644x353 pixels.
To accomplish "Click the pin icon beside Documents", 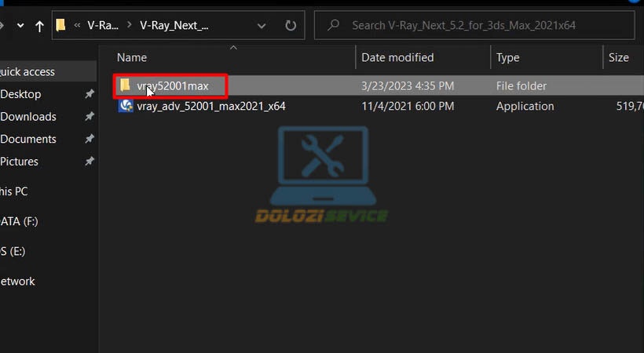I will tap(89, 139).
